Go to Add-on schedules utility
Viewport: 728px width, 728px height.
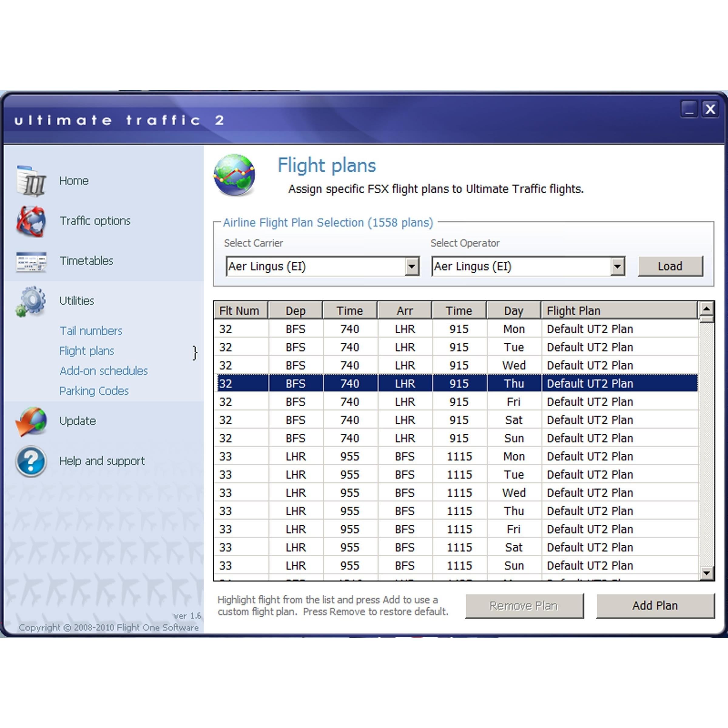click(104, 371)
